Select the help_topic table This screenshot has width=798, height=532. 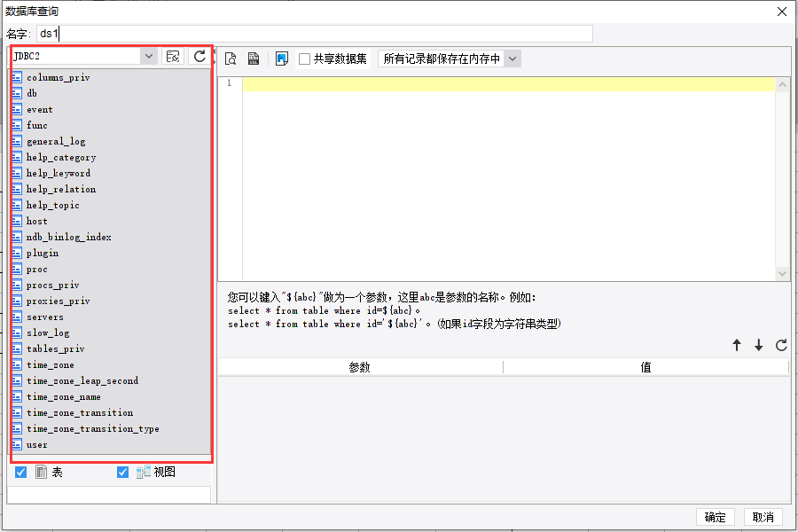pos(53,205)
